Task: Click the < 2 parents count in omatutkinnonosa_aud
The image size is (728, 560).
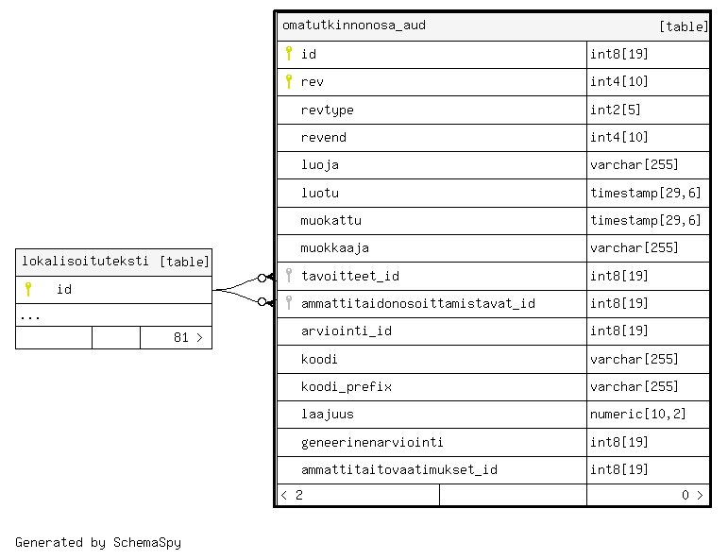Action: [x=293, y=495]
